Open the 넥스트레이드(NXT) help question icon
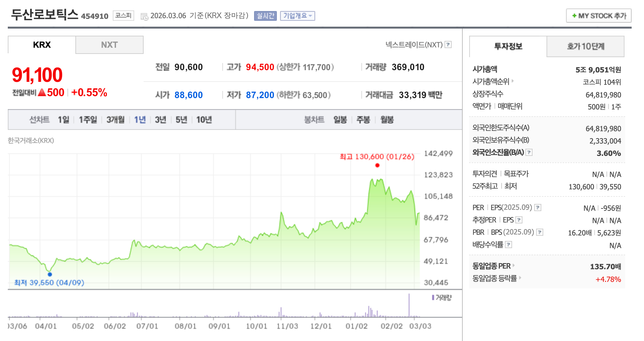The width and height of the screenshot is (644, 341). pos(448,44)
